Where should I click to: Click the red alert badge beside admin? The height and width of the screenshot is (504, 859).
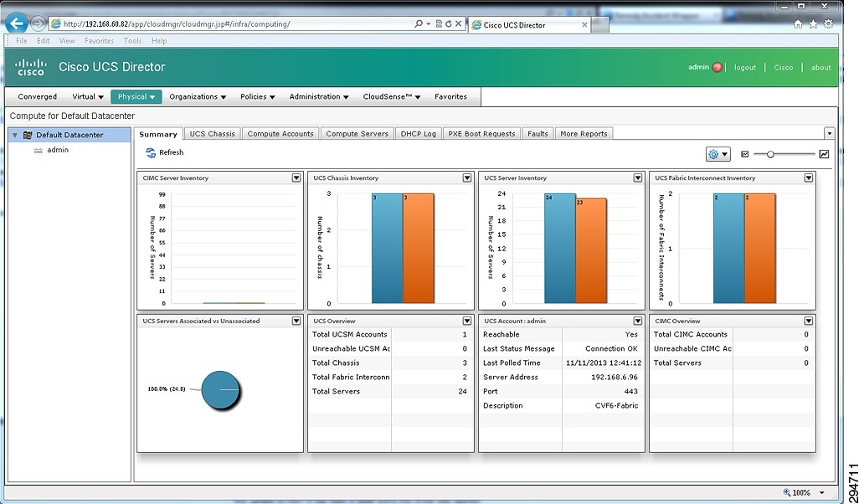click(x=718, y=67)
